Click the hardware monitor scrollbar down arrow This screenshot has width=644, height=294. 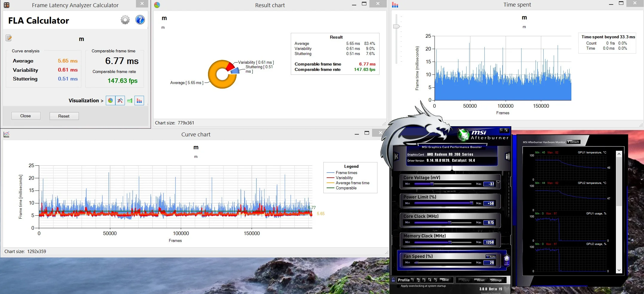pos(619,270)
